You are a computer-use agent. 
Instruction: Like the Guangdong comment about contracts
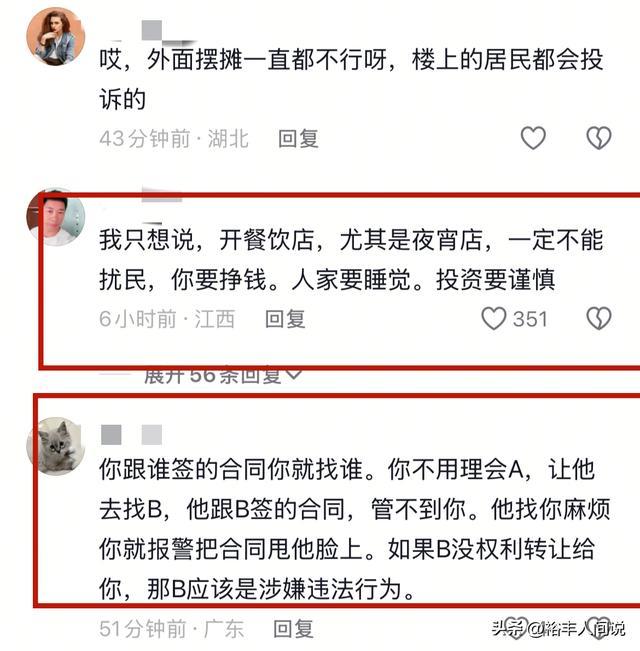pyautogui.click(x=516, y=628)
